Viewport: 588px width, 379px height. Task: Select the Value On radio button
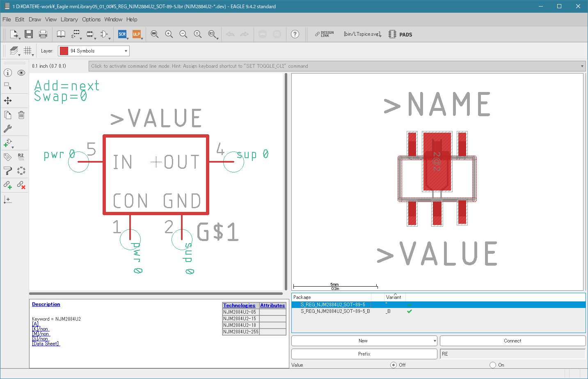point(493,365)
